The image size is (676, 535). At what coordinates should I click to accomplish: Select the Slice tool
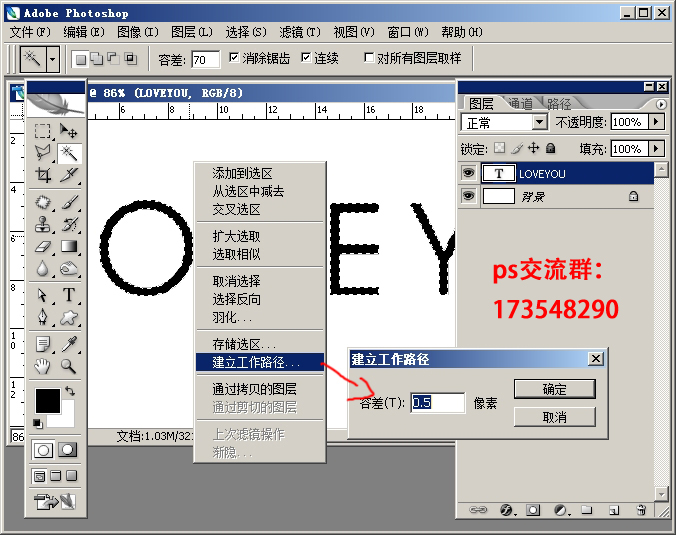point(69,175)
